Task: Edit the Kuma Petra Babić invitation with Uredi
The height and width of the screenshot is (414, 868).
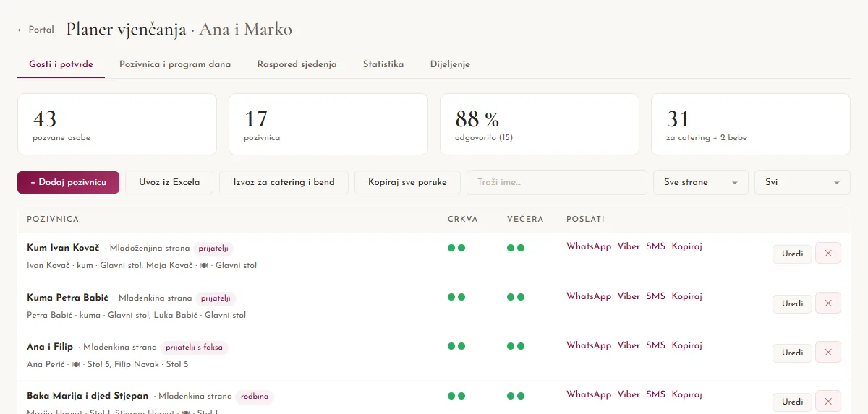Action: pos(792,303)
